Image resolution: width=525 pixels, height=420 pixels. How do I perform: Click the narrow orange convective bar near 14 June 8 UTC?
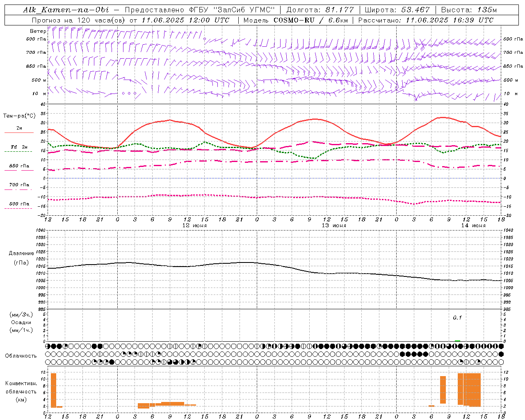[x=443, y=390]
